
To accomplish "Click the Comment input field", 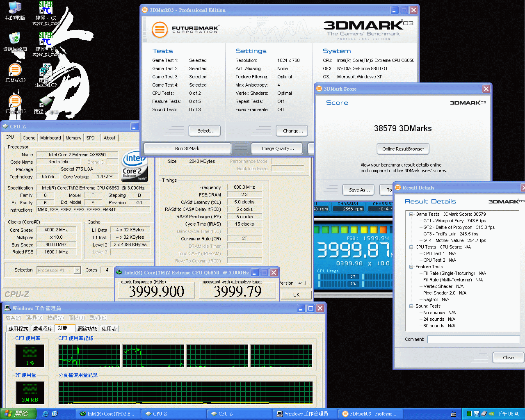I will 473,339.
